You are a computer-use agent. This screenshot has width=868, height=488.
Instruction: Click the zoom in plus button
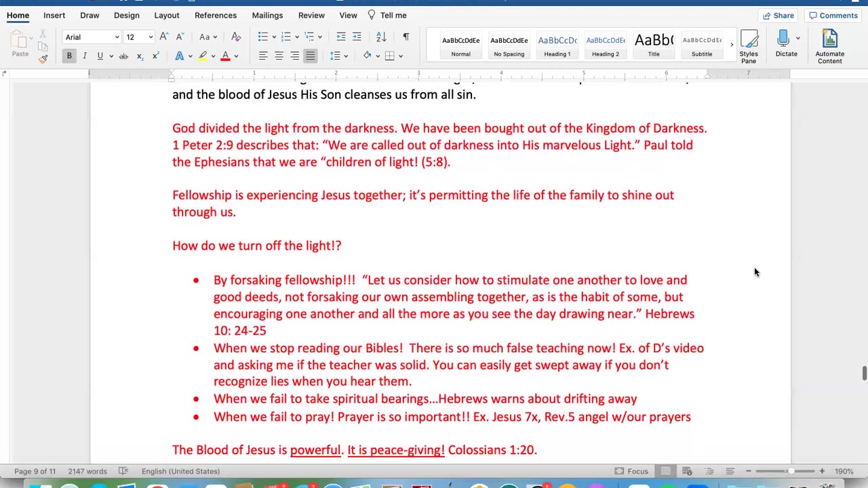click(x=822, y=471)
